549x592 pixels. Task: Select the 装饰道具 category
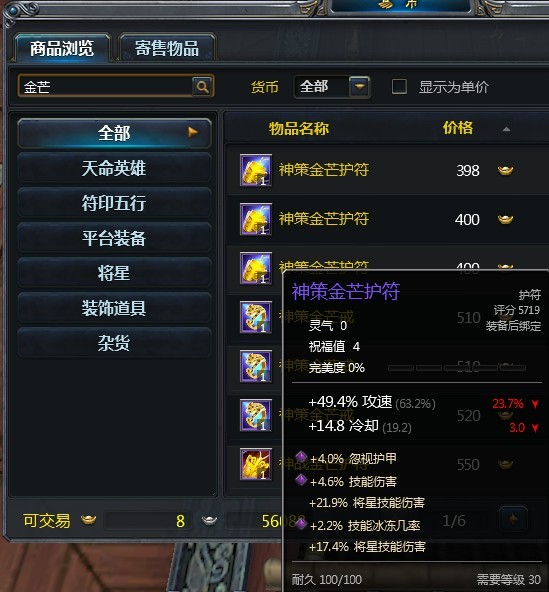click(114, 308)
